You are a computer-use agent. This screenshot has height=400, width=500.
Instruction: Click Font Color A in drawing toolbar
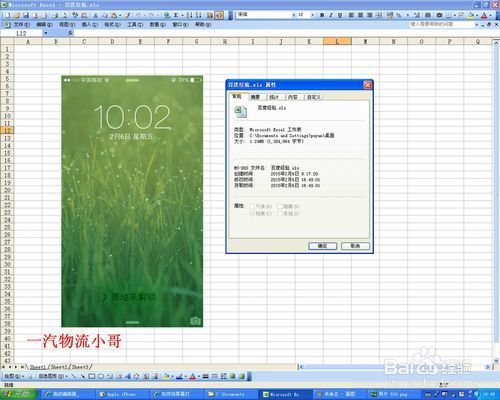coord(192,376)
